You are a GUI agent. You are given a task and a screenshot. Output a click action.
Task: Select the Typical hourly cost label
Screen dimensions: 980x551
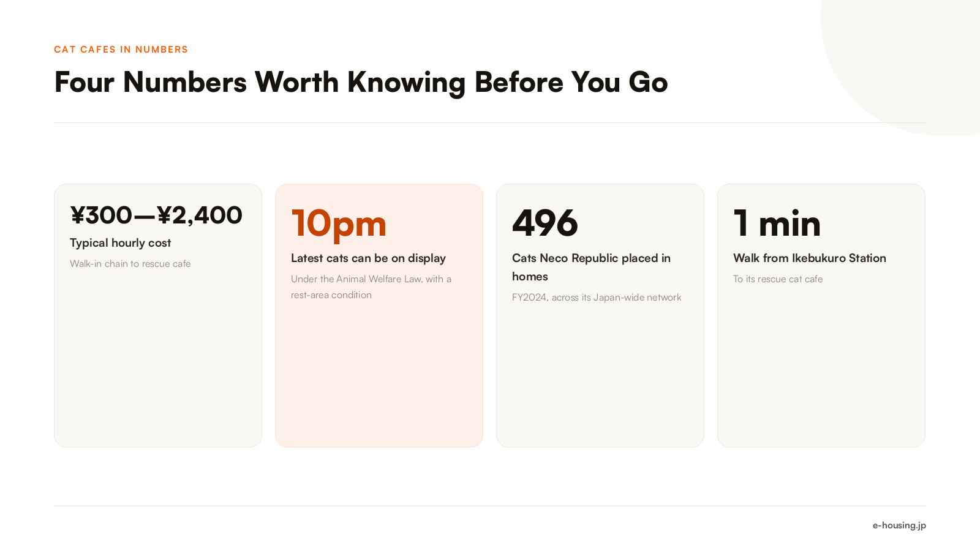[121, 243]
